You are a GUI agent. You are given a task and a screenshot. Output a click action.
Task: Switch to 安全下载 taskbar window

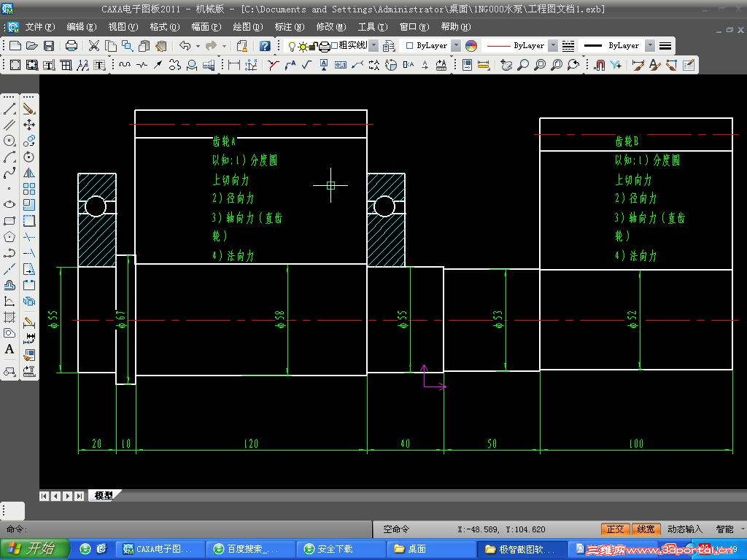point(341,549)
